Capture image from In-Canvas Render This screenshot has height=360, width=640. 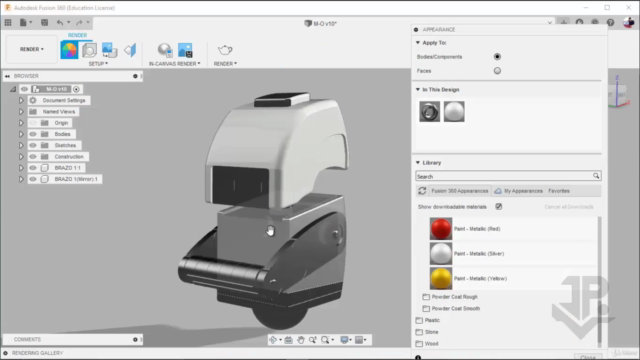pyautogui.click(x=185, y=50)
